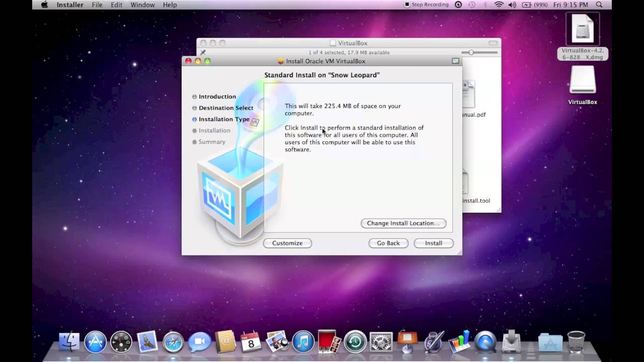
Task: Click Change Install Location button
Action: coord(403,223)
